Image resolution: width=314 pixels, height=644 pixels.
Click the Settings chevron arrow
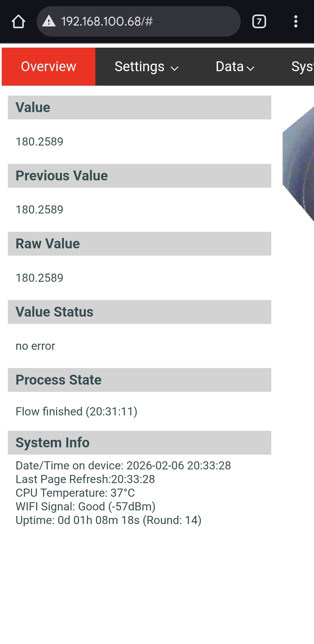pyautogui.click(x=174, y=69)
